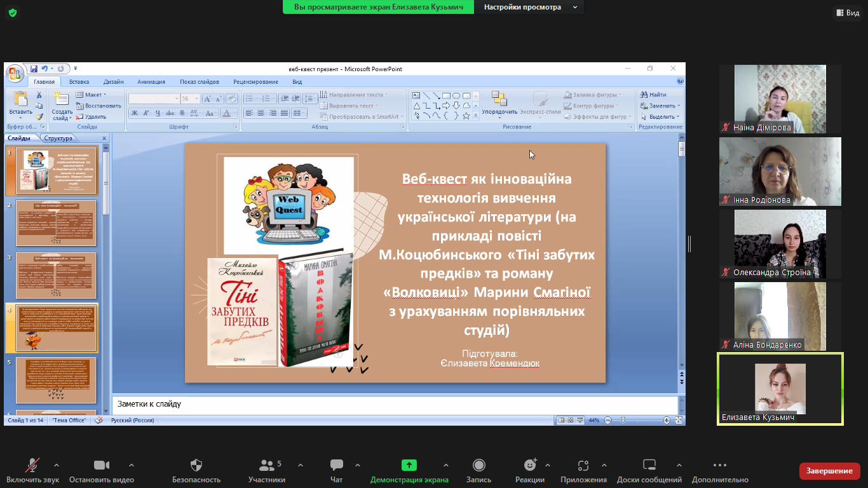
Task: Select slide 3 thumbnail in the panel
Action: click(56, 276)
